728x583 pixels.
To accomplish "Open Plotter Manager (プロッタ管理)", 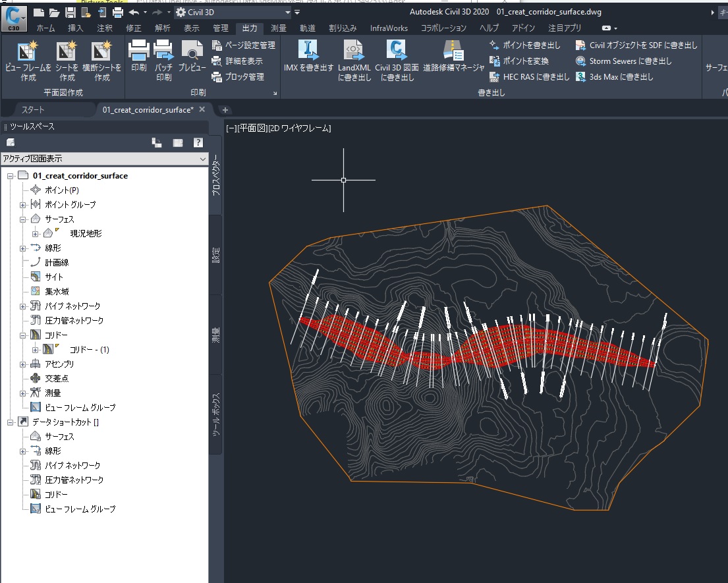I will coord(238,76).
